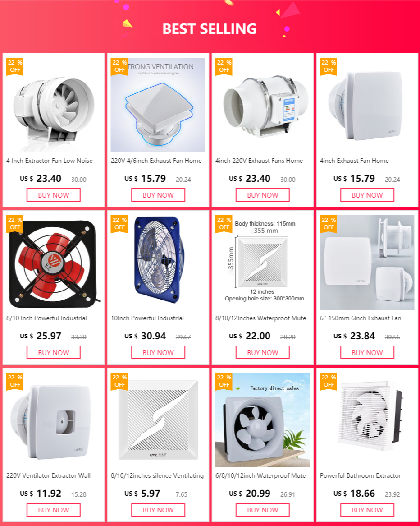This screenshot has height=526, width=420.
Task: Click 22% OFF badge on Strong Ventilation item
Action: (119, 66)
